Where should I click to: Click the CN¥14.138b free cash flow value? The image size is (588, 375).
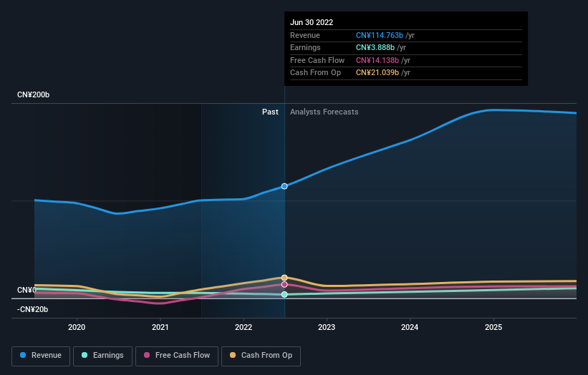click(x=377, y=60)
